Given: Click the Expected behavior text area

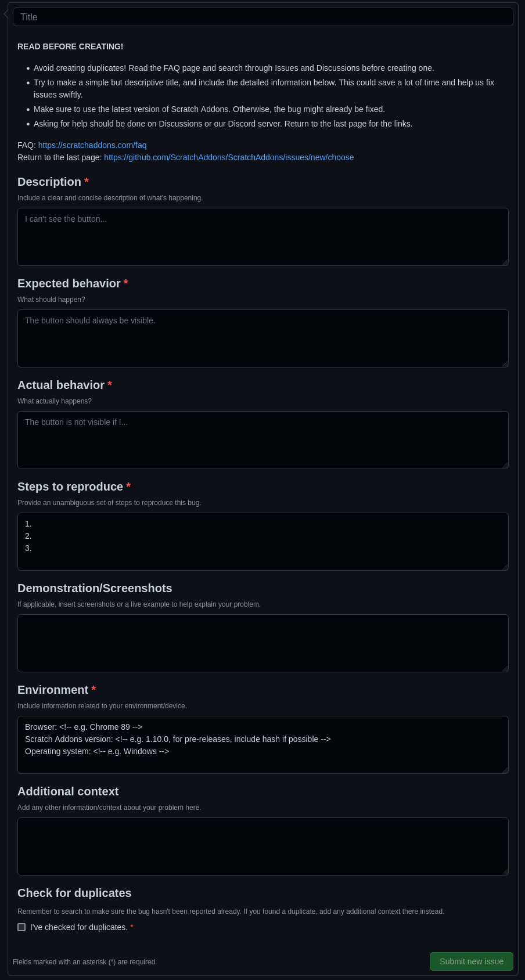Looking at the screenshot, I should (x=262, y=338).
